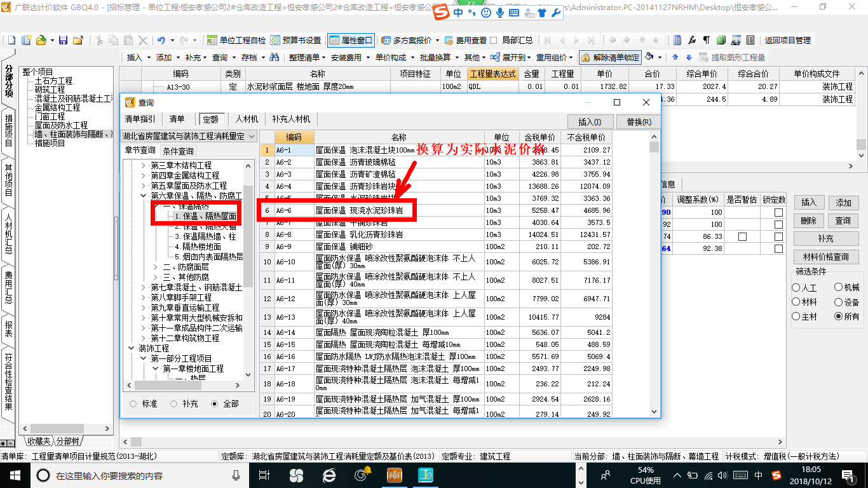Open 预算书设置 budget settings
868x488 pixels.
point(295,40)
